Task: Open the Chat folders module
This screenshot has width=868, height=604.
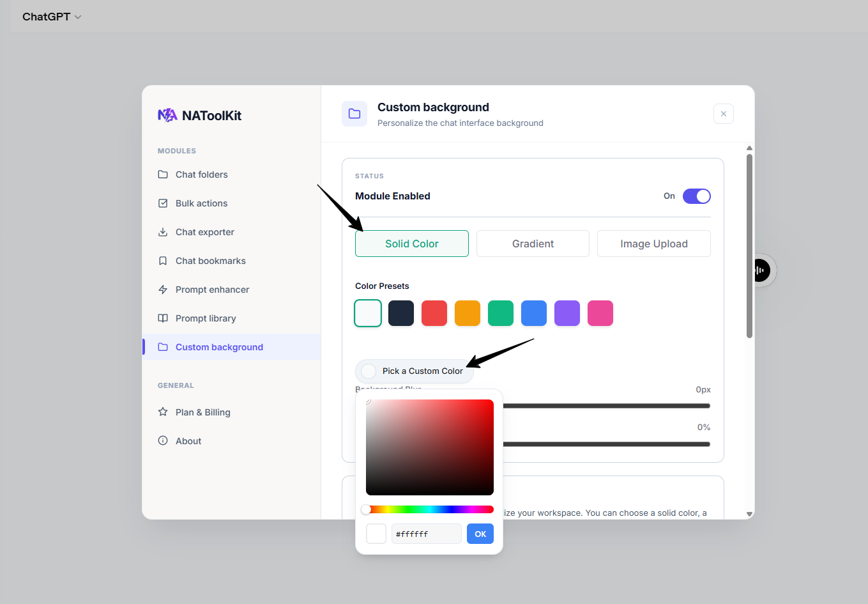Action: coord(231,174)
